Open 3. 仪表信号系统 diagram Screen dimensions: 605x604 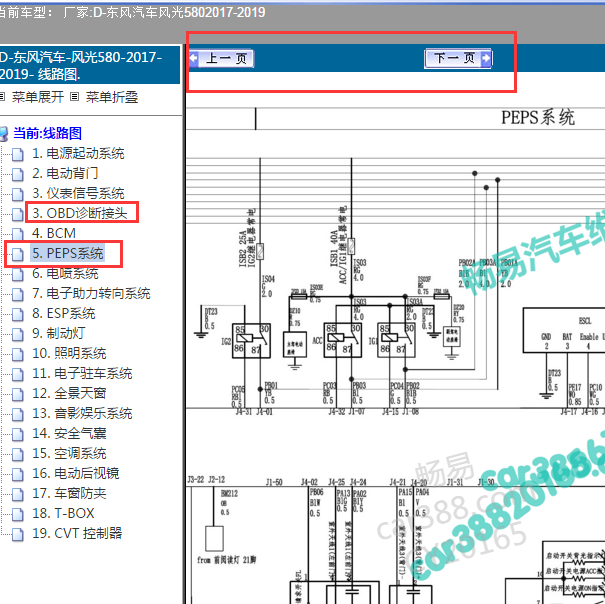78,193
